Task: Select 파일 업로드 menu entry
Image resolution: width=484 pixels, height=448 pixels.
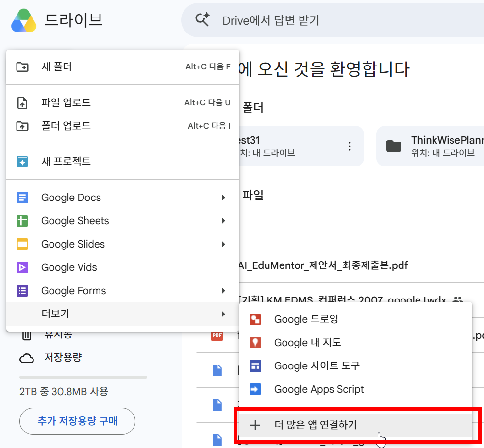Action: click(123, 102)
